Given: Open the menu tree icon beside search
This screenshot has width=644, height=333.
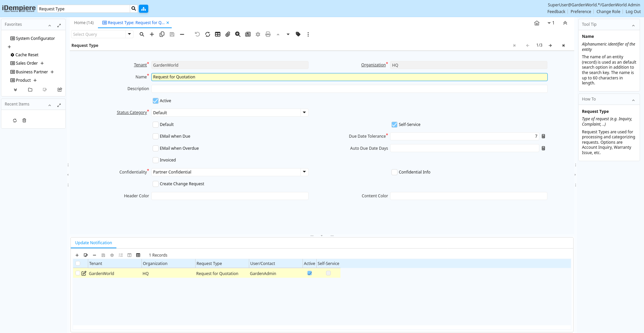Looking at the screenshot, I should (144, 9).
